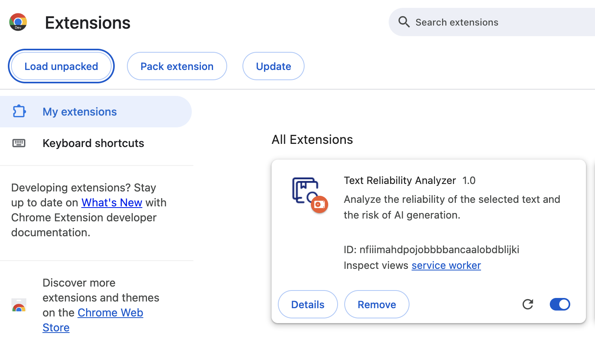Click the Pack extension button

[x=177, y=66]
